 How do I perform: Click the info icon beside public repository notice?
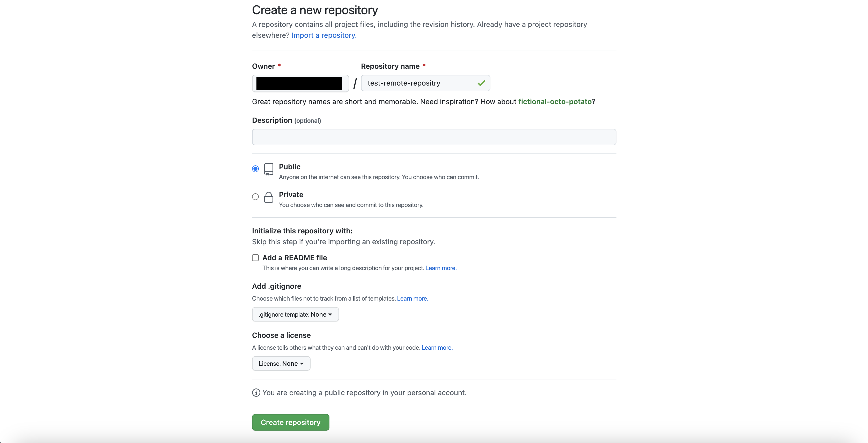click(x=256, y=393)
